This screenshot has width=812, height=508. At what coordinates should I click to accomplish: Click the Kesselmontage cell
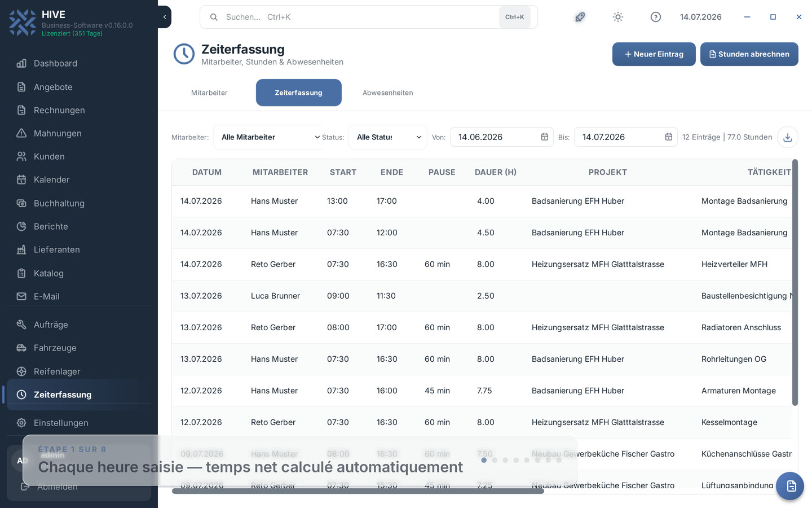[729, 422]
